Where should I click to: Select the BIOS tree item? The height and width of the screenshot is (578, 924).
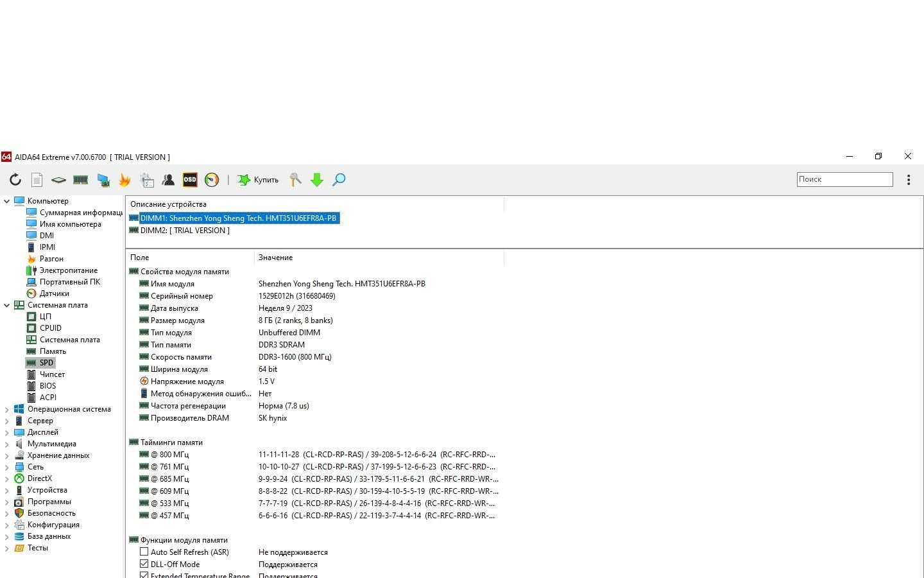click(x=41, y=386)
